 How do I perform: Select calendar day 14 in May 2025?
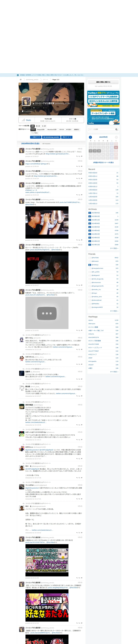coord(99,151)
